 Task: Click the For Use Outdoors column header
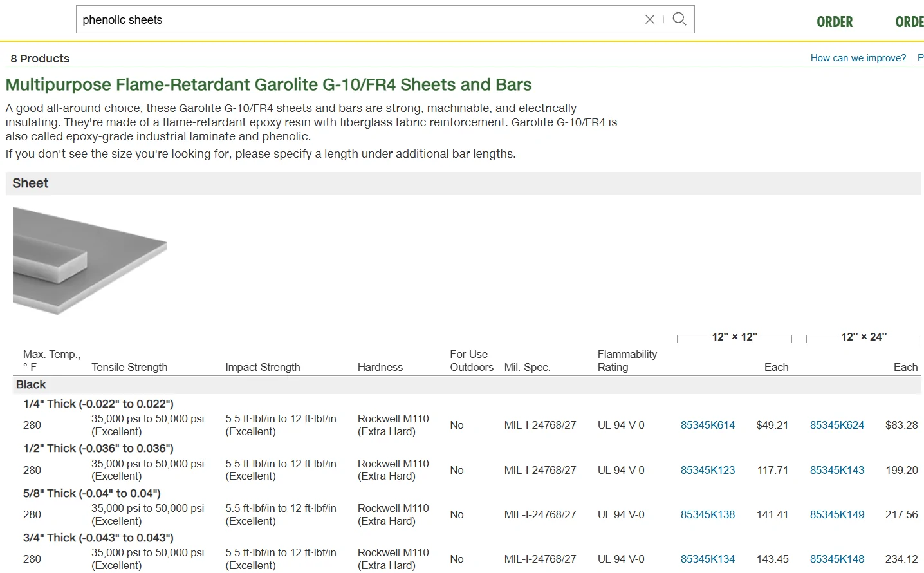[x=472, y=361]
